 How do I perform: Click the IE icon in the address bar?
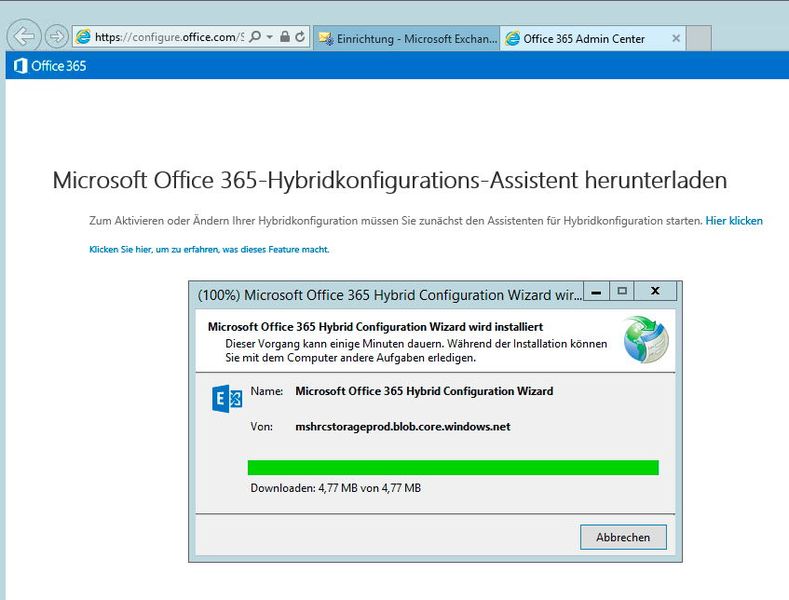(x=83, y=37)
